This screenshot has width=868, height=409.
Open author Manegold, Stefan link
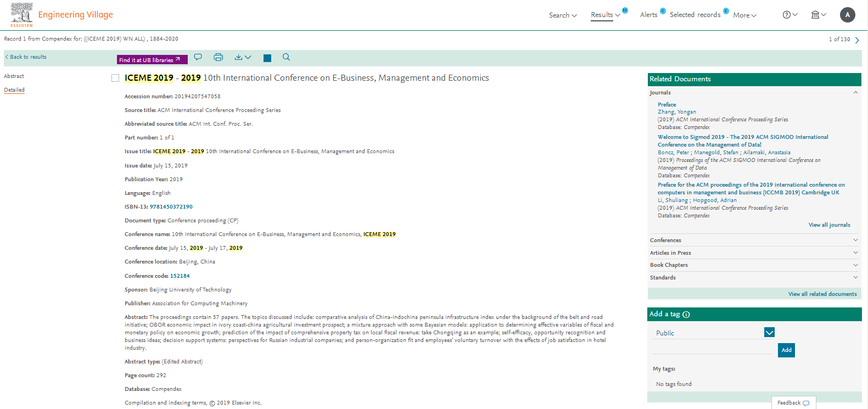(716, 153)
